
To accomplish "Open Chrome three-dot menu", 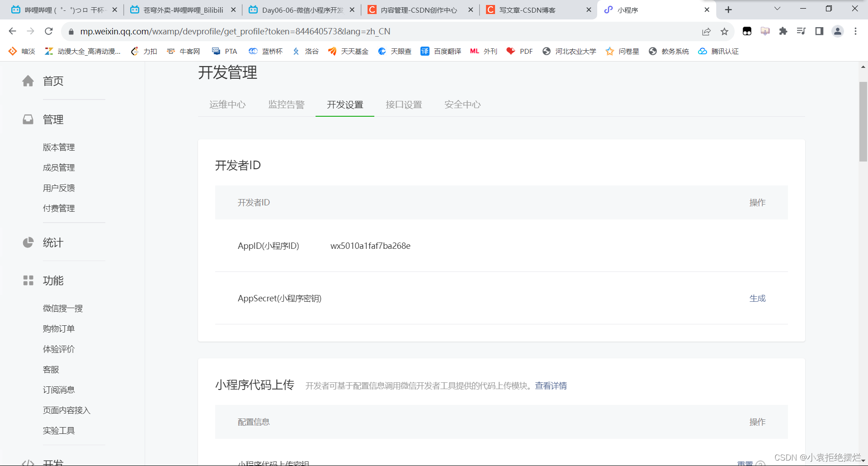I will pyautogui.click(x=855, y=31).
